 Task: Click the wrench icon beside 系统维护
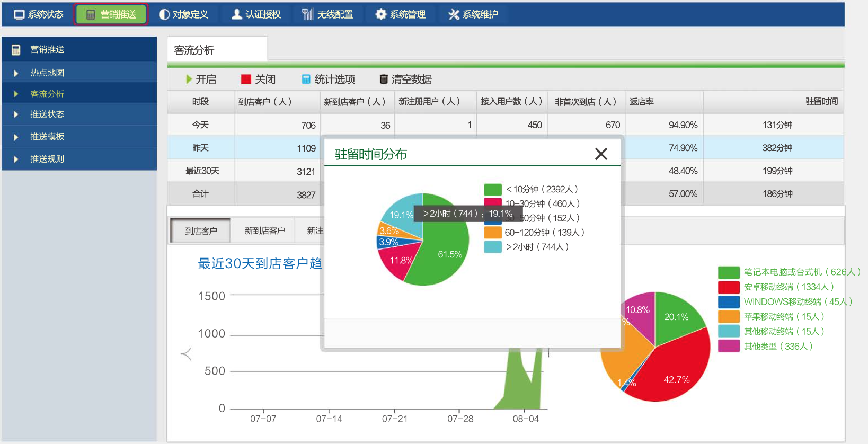(454, 14)
